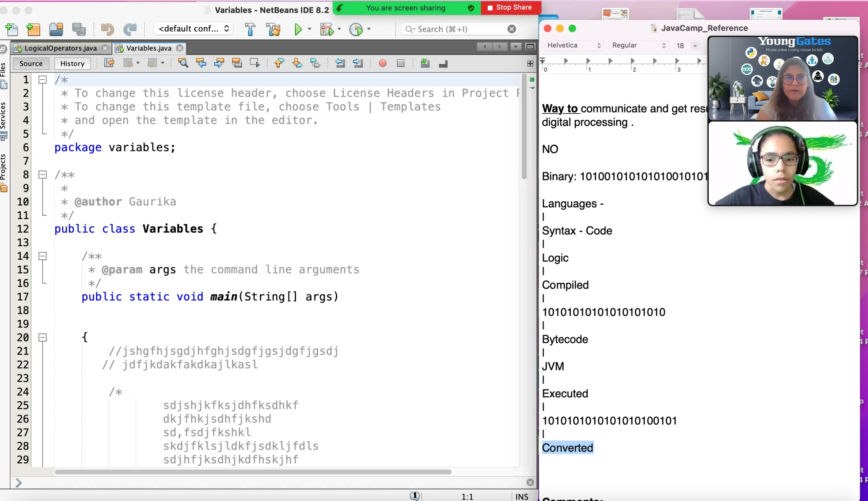The width and height of the screenshot is (868, 501).
Task: Run the project with the green play icon
Action: 298,29
